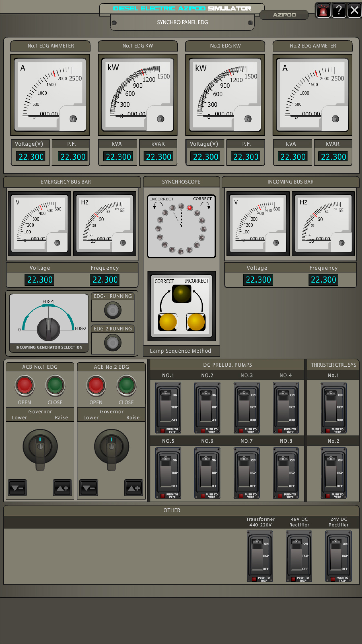
Task: Open the AZIPOD tab
Action: pyautogui.click(x=284, y=15)
